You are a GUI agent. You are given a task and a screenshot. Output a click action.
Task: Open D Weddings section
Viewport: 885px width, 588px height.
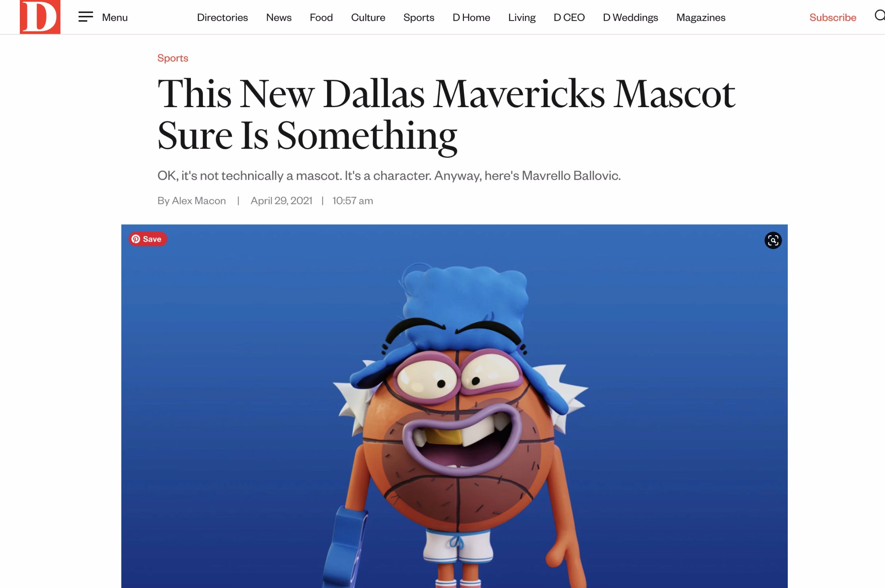630,17
